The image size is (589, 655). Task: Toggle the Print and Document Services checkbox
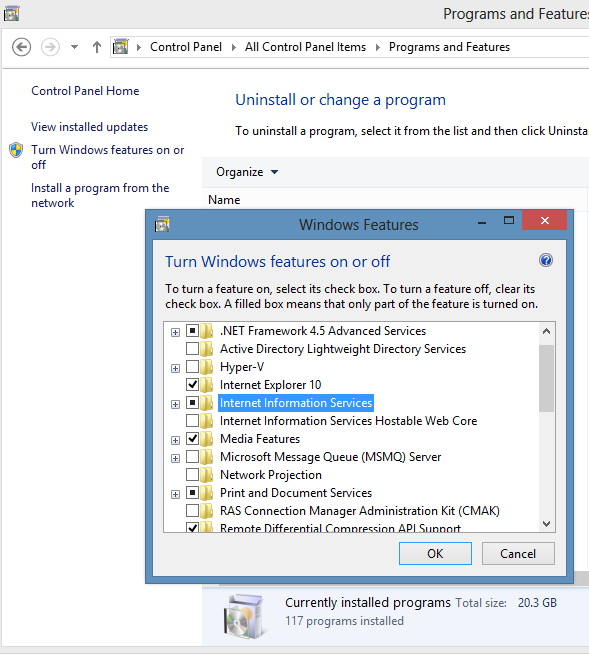192,493
